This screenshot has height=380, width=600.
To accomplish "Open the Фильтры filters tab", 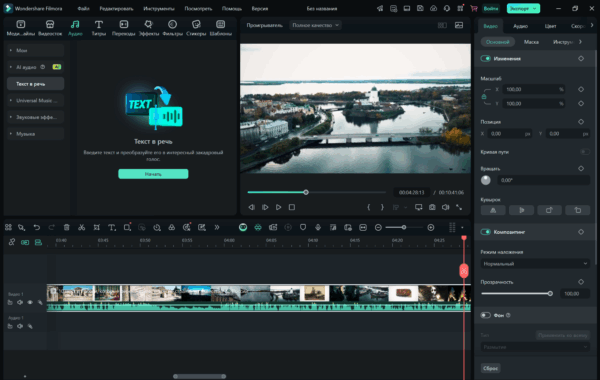I will pyautogui.click(x=173, y=28).
